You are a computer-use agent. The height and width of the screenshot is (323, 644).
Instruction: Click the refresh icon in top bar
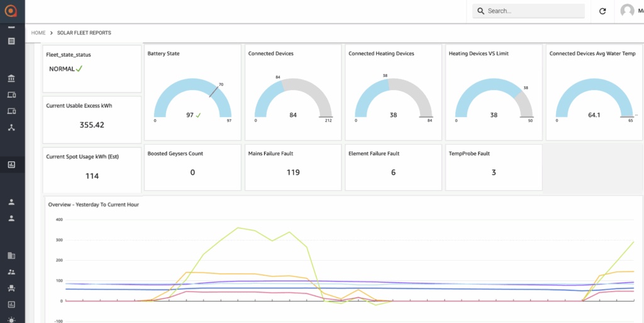point(602,11)
